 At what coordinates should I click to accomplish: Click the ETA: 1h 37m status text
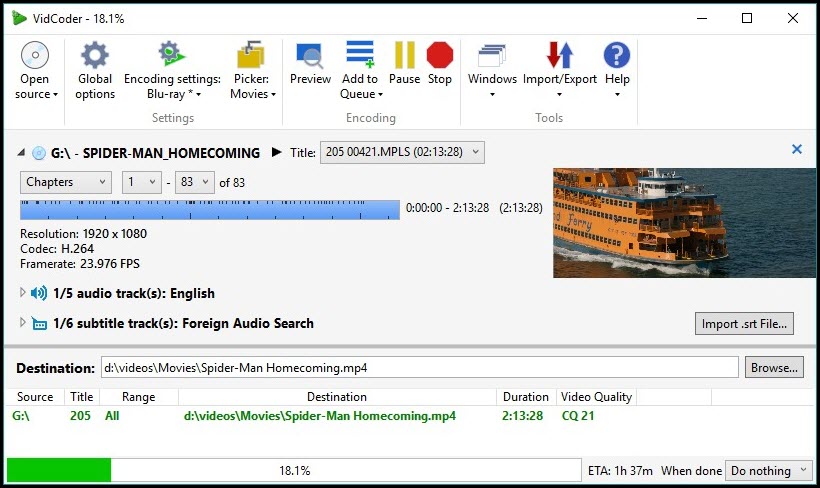620,471
